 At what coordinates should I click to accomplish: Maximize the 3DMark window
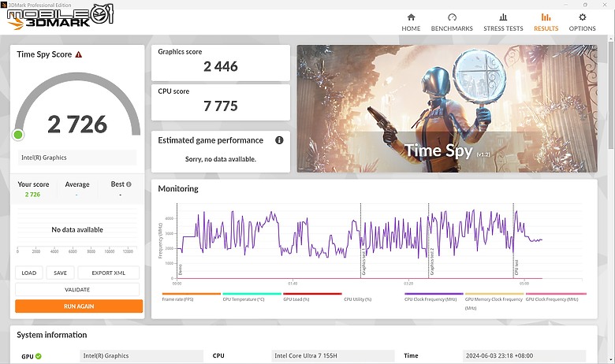click(x=585, y=5)
